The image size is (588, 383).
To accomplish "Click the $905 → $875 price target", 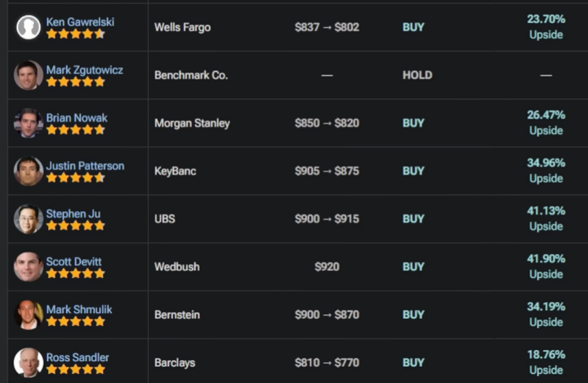I will tap(327, 171).
